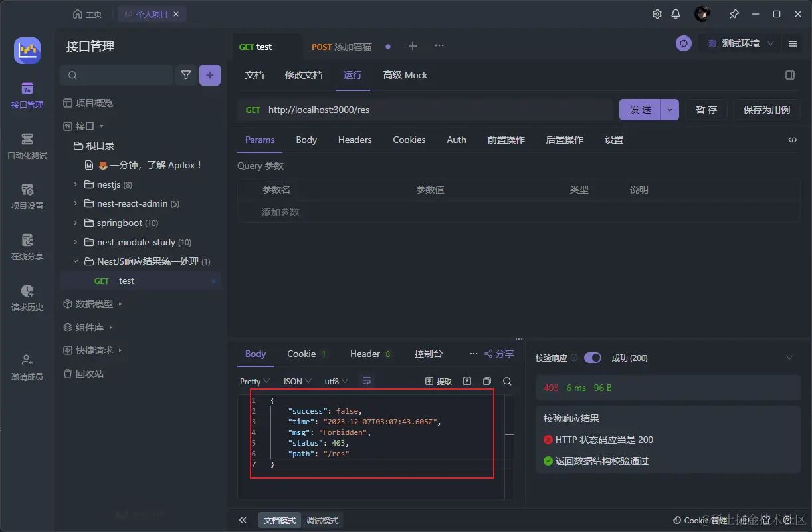Expand the nest-react-admin folder

[76, 203]
